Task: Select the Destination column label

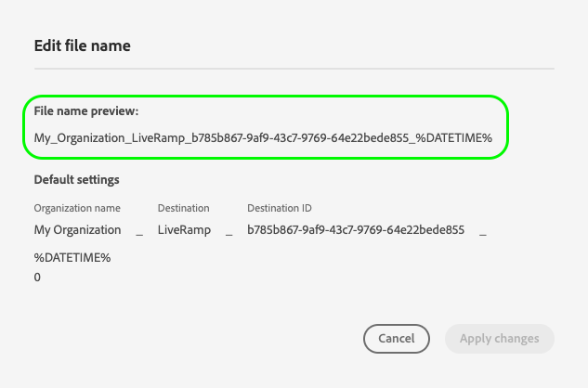Action: (x=183, y=209)
